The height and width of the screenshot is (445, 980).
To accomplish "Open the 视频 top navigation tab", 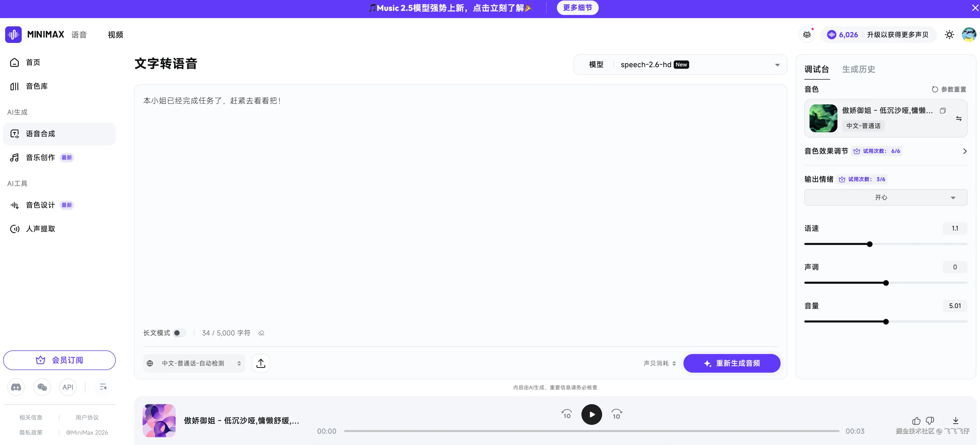I will 115,35.
